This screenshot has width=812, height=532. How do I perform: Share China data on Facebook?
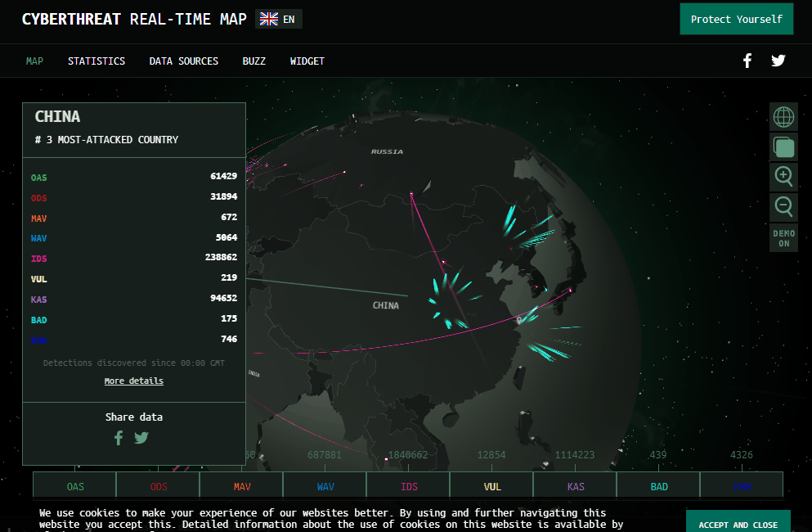(119, 438)
